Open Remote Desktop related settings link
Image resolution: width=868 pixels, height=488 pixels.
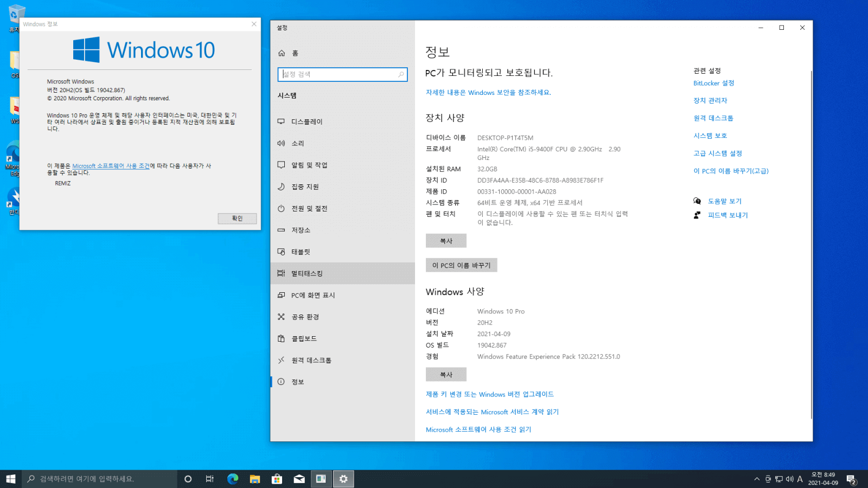click(x=713, y=118)
